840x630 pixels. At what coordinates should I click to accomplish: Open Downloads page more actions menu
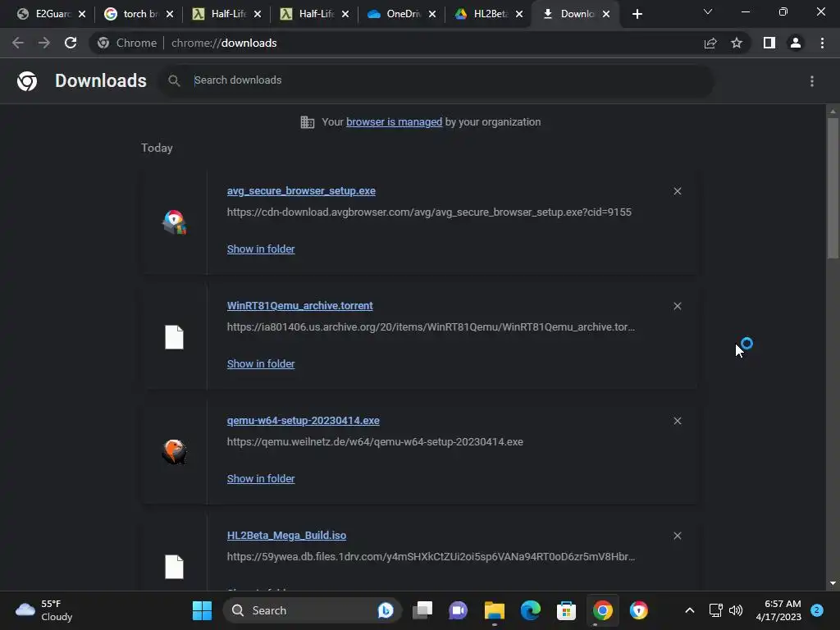pos(812,81)
